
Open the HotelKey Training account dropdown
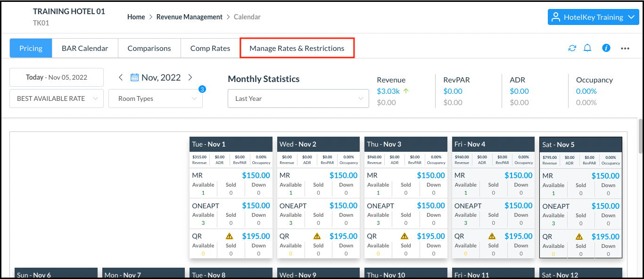pos(593,16)
